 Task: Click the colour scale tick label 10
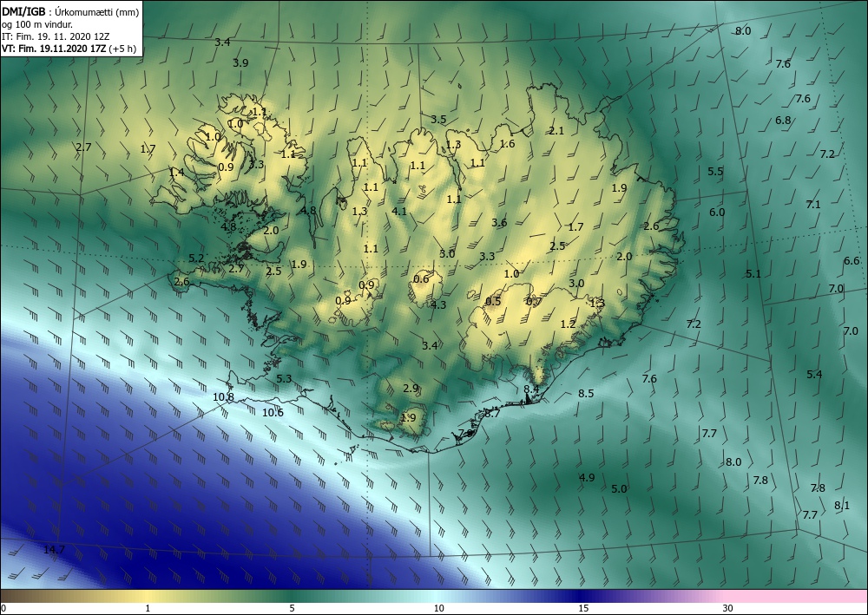[x=438, y=608]
